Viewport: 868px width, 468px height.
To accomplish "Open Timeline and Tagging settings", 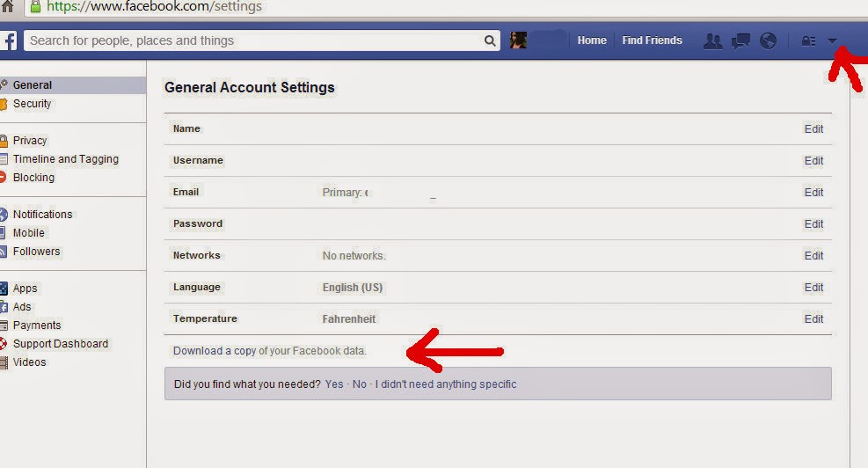I will pos(66,159).
